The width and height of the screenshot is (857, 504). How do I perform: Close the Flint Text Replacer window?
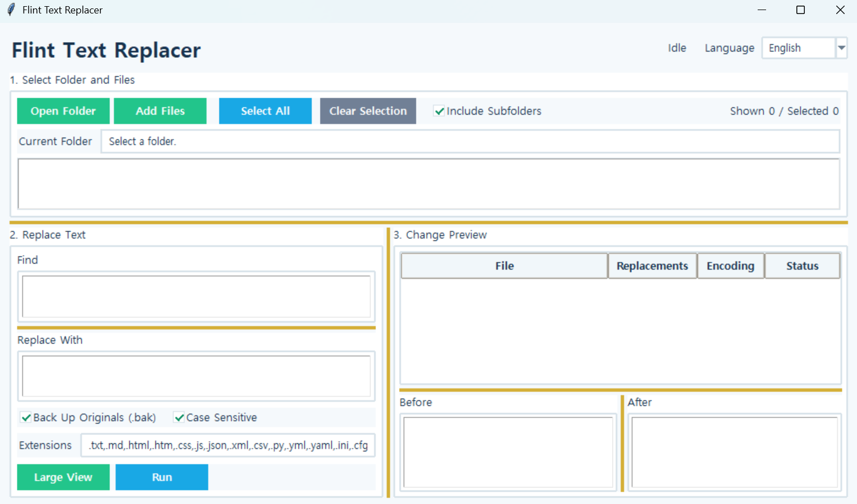(x=840, y=10)
